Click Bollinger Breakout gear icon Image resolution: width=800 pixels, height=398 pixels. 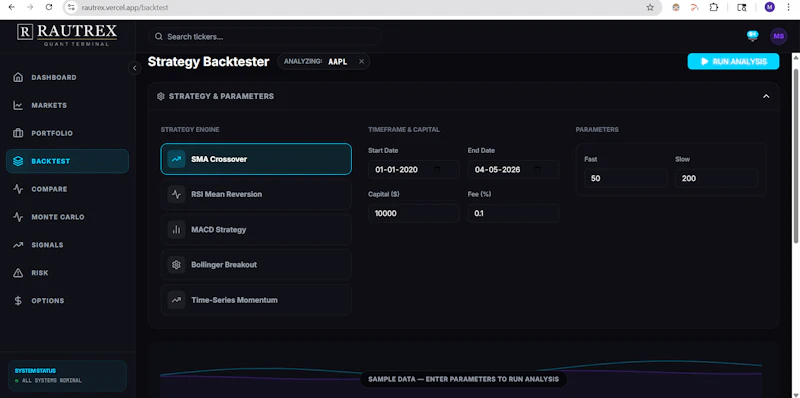177,265
